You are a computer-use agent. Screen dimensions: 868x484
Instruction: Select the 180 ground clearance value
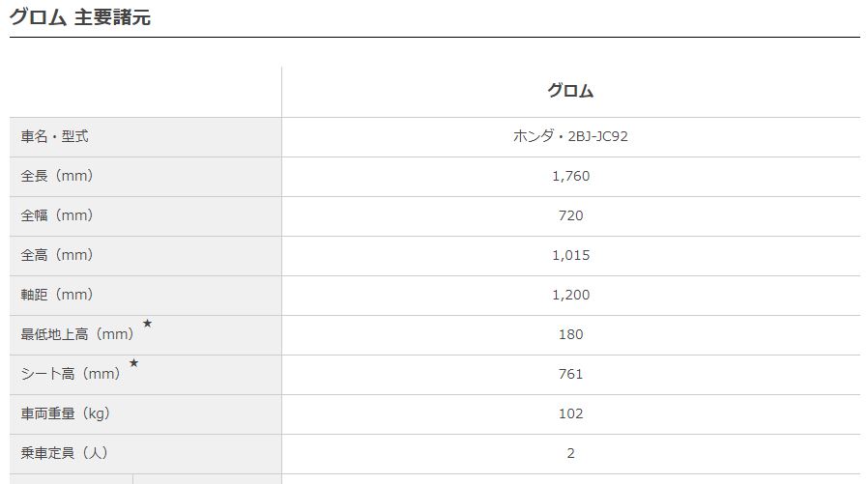570,334
